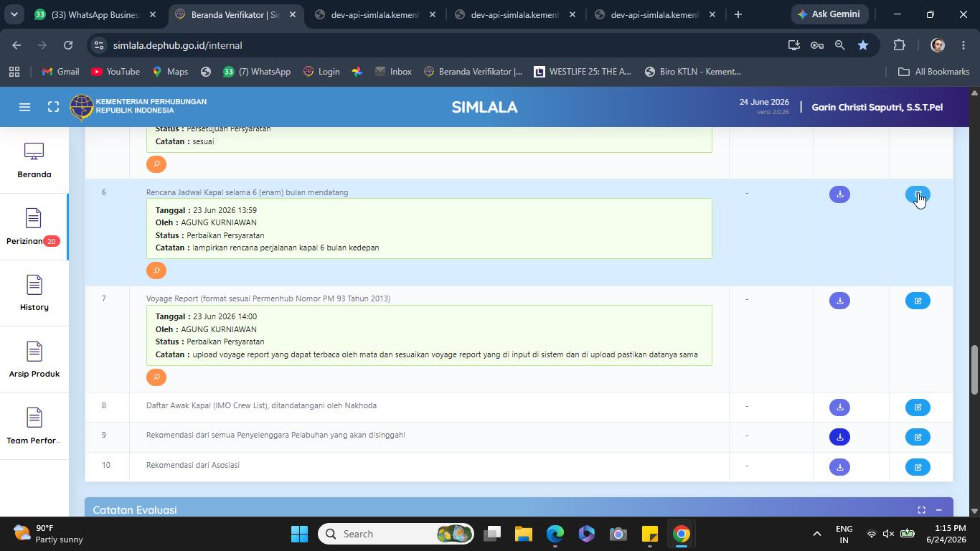Open weather widget Partly sunny
Image resolution: width=980 pixels, height=551 pixels.
pos(49,534)
